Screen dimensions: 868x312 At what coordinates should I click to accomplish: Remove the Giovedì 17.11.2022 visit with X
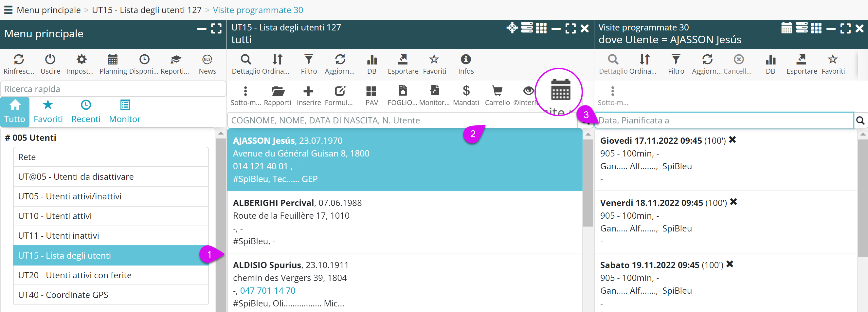point(732,140)
